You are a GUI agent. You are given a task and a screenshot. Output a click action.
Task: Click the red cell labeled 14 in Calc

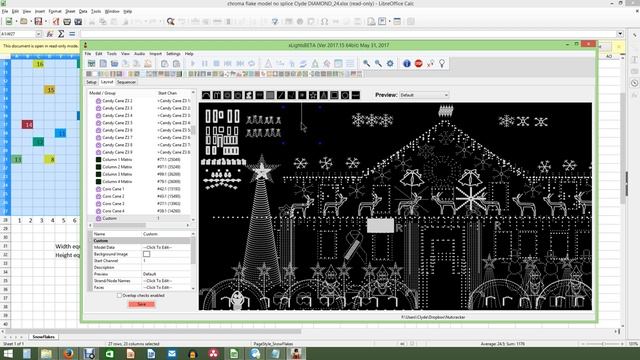click(x=27, y=124)
